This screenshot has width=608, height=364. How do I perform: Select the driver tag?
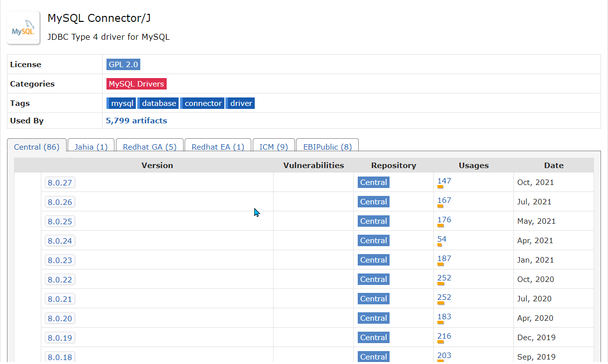point(241,103)
